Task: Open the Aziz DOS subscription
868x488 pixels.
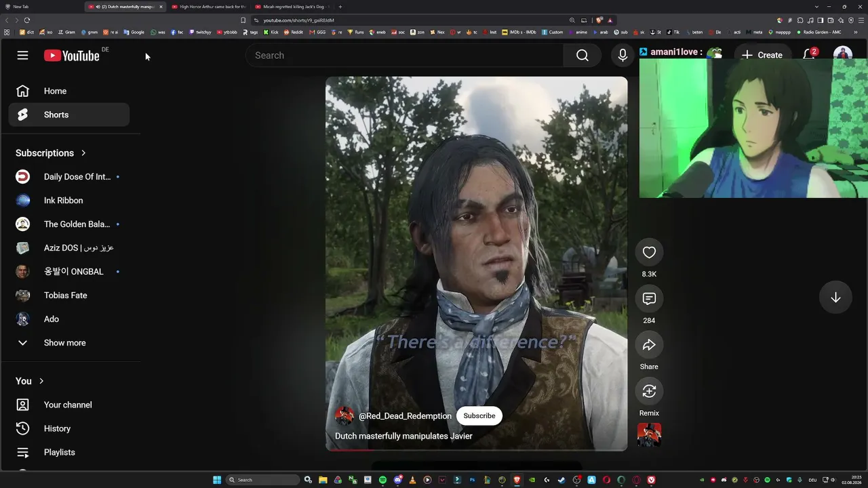Action: 68,248
